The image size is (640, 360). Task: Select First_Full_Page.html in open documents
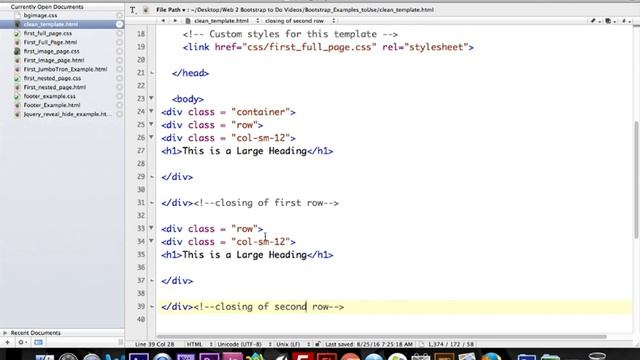click(x=50, y=42)
